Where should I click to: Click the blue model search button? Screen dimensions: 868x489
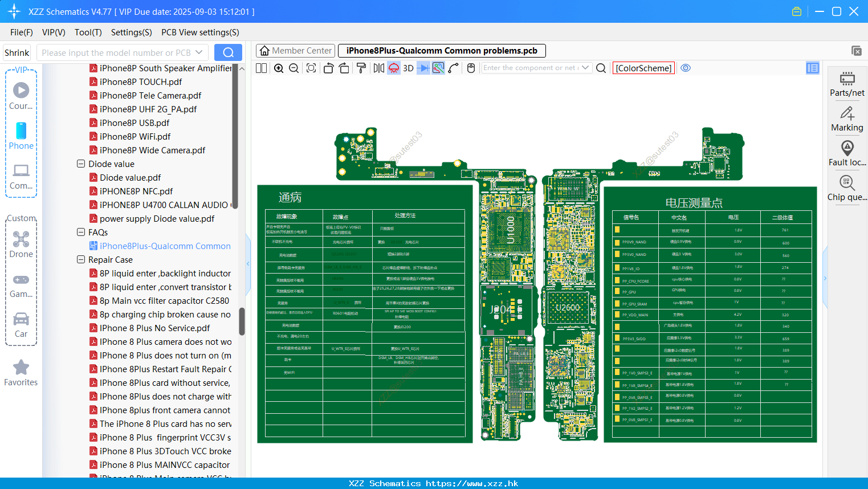pos(228,52)
